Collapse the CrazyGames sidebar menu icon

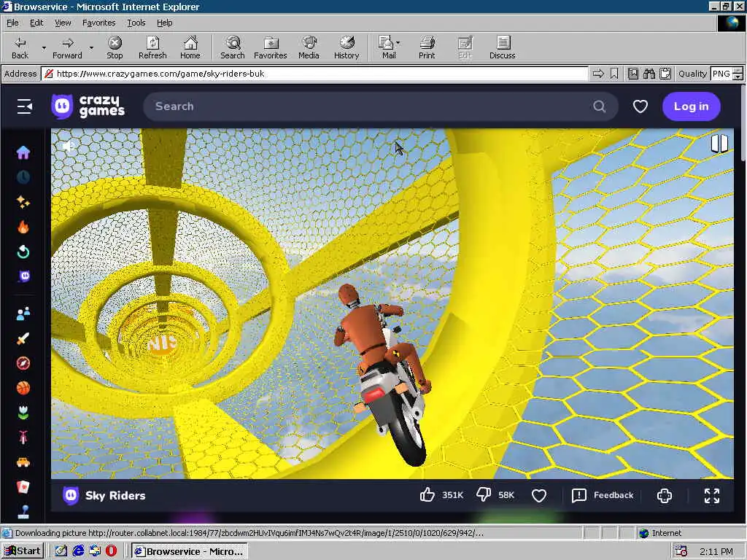[24, 106]
